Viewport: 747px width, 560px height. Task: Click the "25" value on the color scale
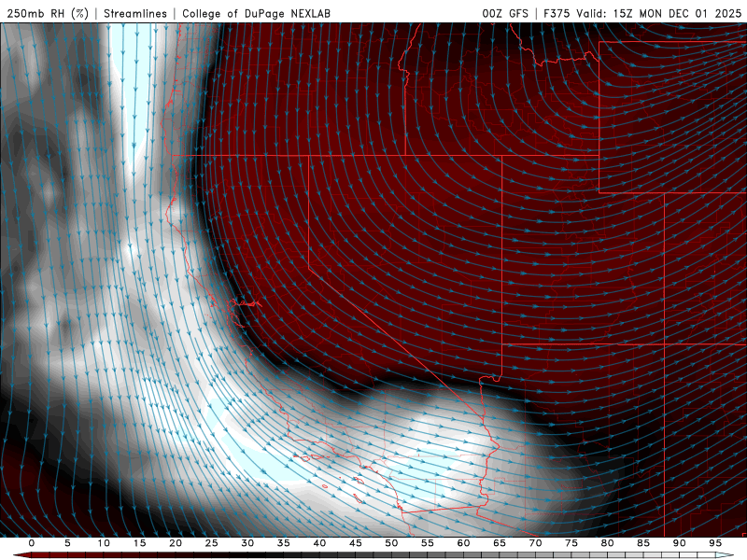[212, 543]
